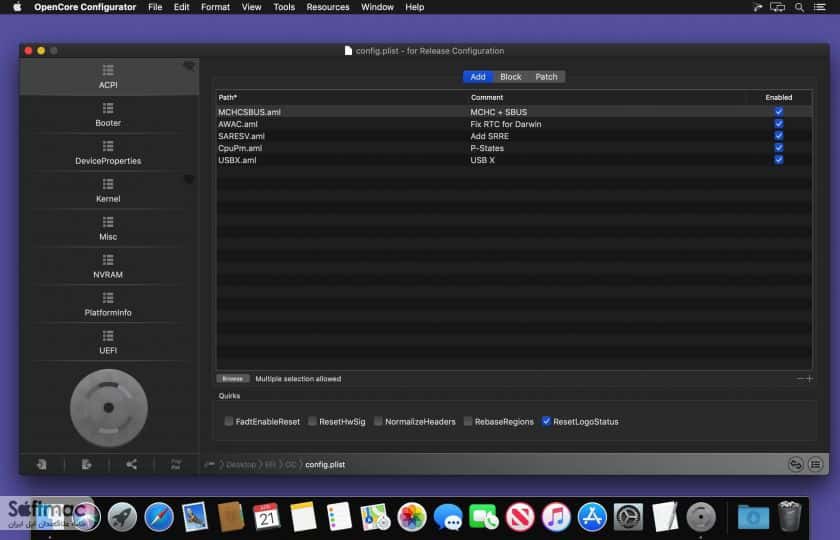Click the export icon in bottom-left toolbar
840x540 pixels.
tap(87, 464)
